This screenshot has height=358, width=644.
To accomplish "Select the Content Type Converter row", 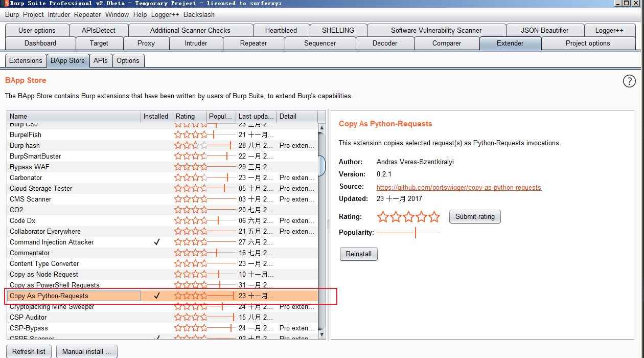I will (163, 263).
